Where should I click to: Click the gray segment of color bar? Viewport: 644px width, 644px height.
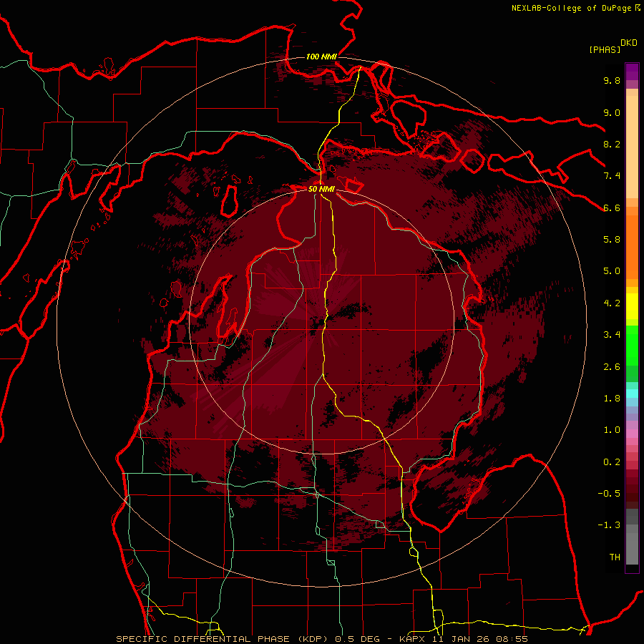632,537
